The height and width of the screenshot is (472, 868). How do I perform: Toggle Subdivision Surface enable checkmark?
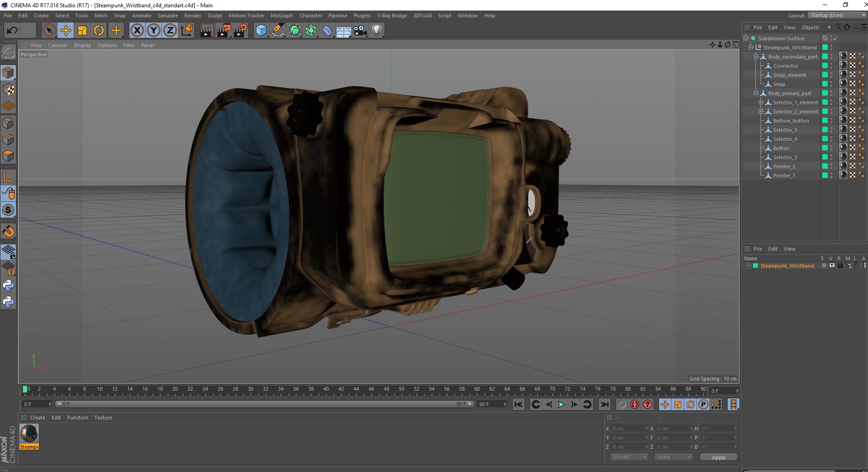point(836,38)
